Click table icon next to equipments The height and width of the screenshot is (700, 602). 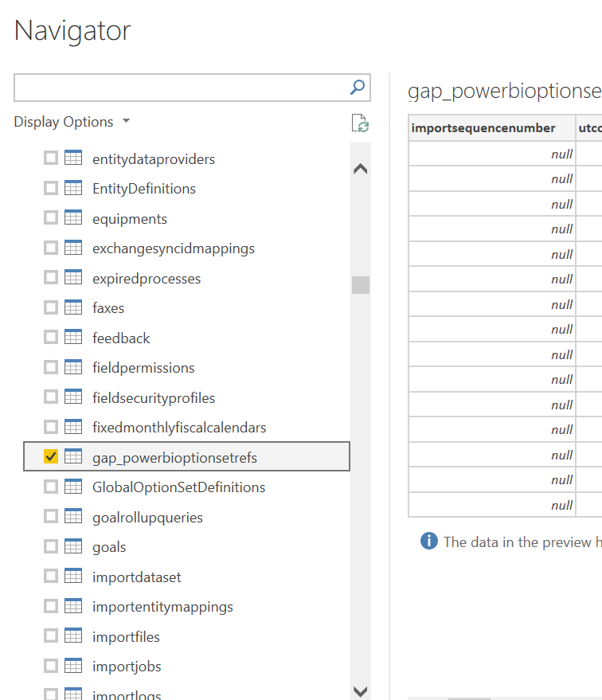[73, 217]
